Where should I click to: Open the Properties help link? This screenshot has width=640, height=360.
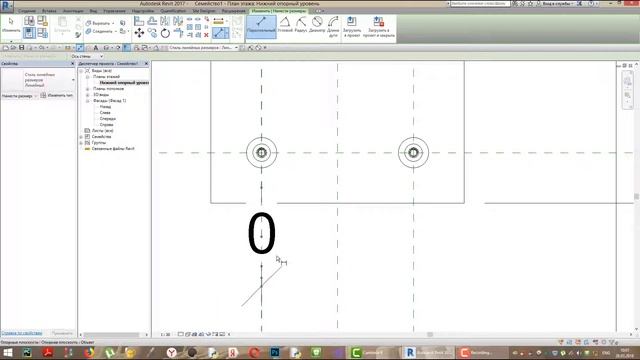22,333
